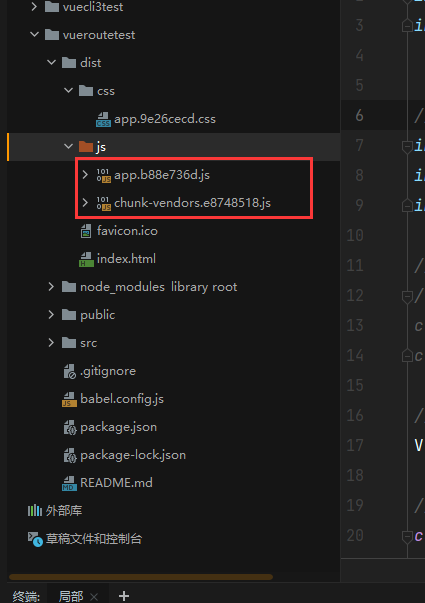
Task: Collapse the vueroutetest folder chevron
Action: click(x=34, y=35)
